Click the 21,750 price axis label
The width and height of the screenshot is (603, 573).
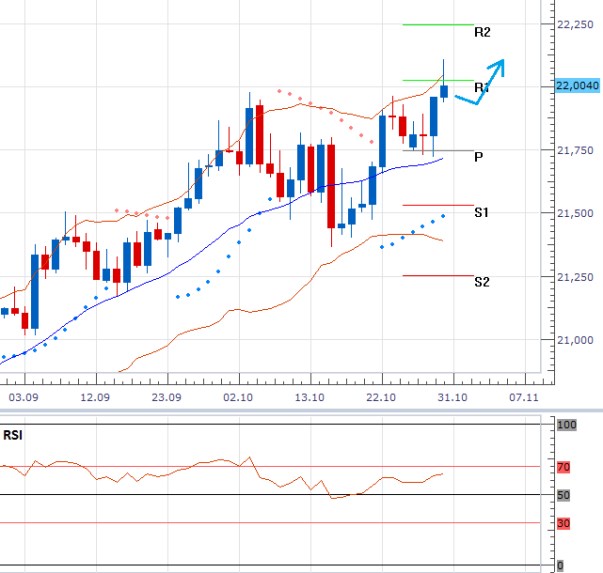tap(575, 150)
